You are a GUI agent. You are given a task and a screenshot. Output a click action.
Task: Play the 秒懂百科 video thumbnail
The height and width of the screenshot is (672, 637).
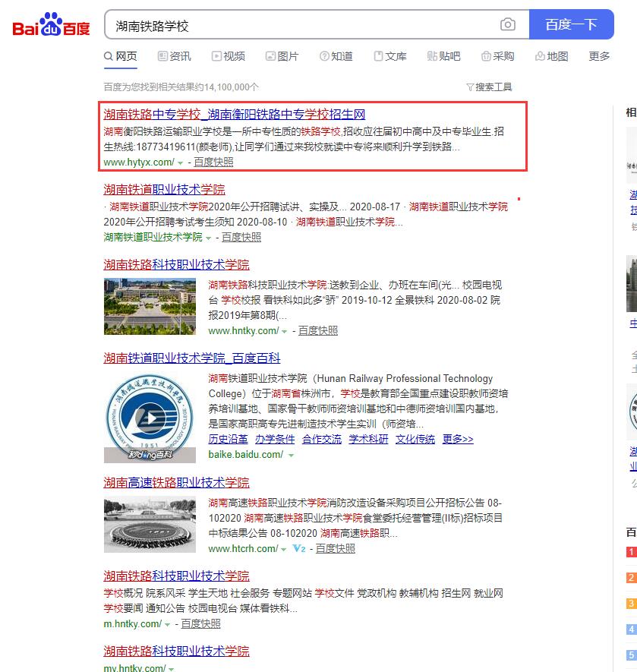(x=150, y=418)
